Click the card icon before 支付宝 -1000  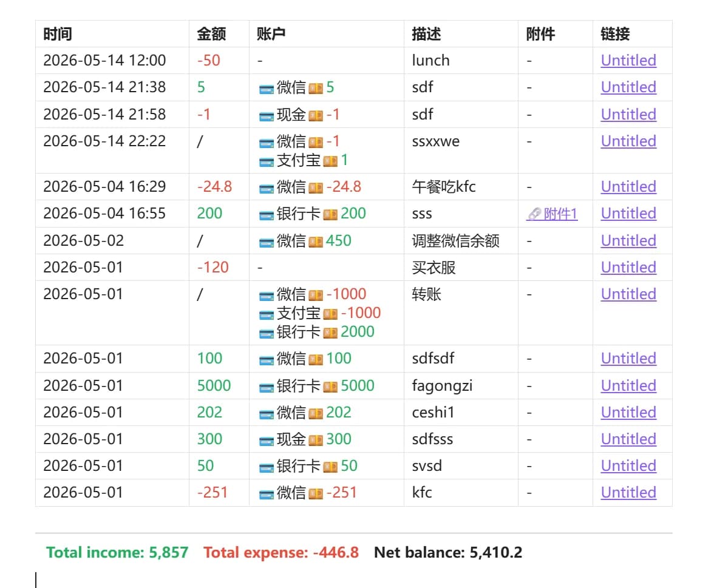pyautogui.click(x=267, y=314)
